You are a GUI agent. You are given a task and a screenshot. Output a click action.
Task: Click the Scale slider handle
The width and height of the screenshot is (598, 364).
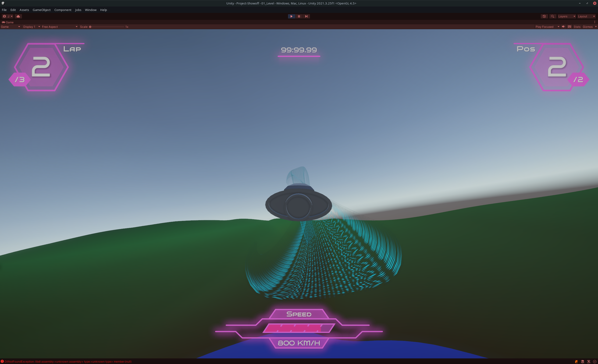[90, 27]
